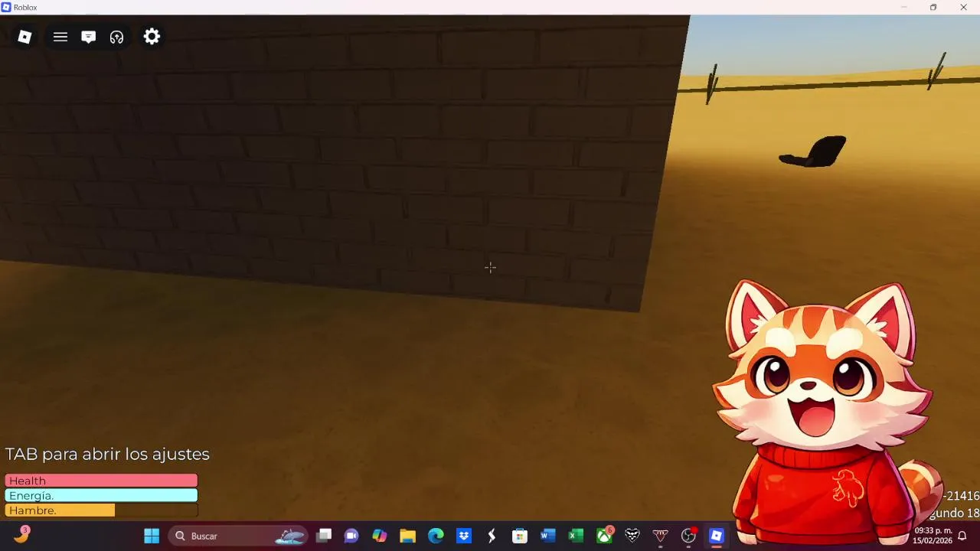Open the widgets icon with badge 3
Viewport: 980px width, 551px height.
(21, 536)
